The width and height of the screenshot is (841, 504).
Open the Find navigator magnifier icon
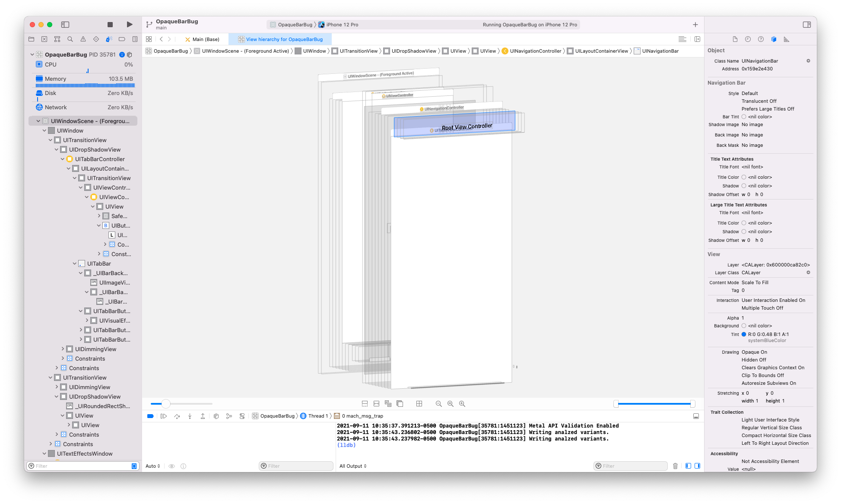tap(70, 39)
